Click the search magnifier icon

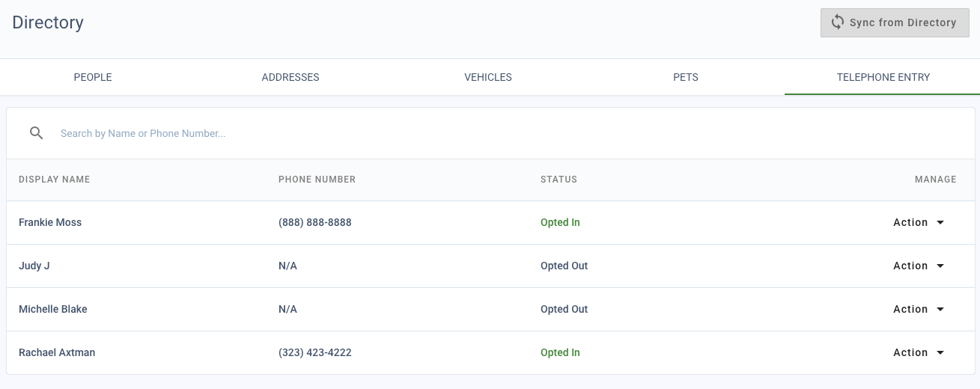point(36,133)
